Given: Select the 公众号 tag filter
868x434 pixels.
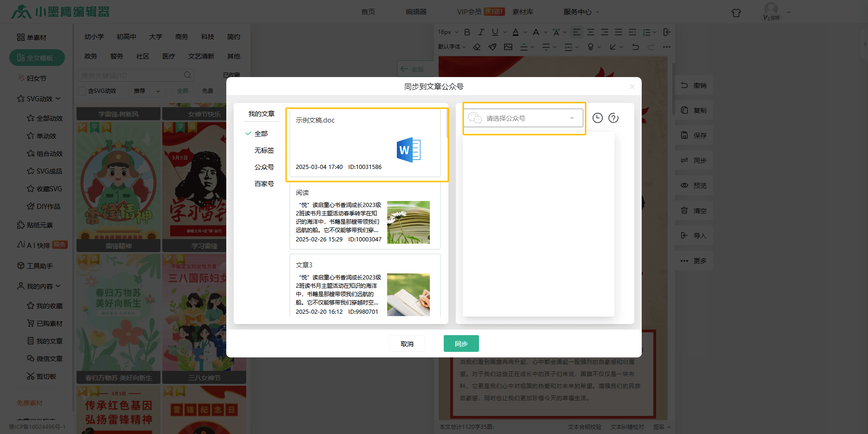Looking at the screenshot, I should pos(264,167).
